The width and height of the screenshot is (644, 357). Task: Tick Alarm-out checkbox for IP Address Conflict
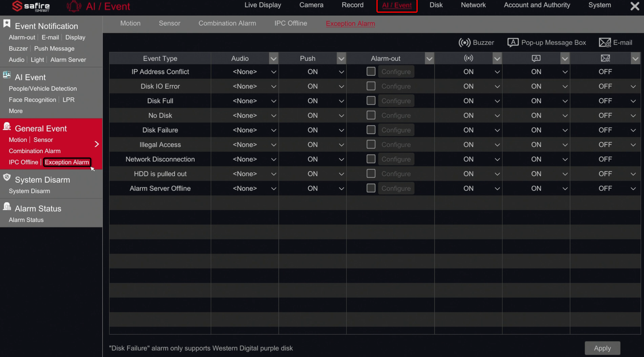point(371,71)
